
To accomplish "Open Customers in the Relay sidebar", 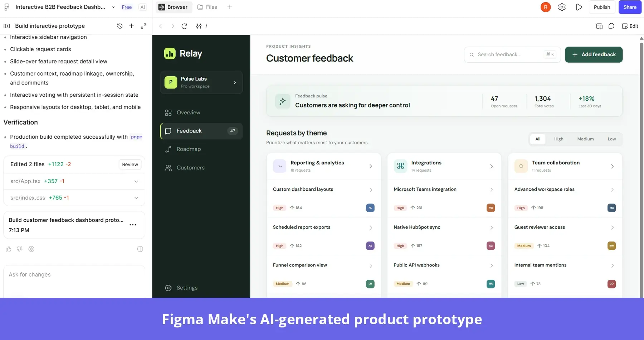I will click(x=201, y=168).
